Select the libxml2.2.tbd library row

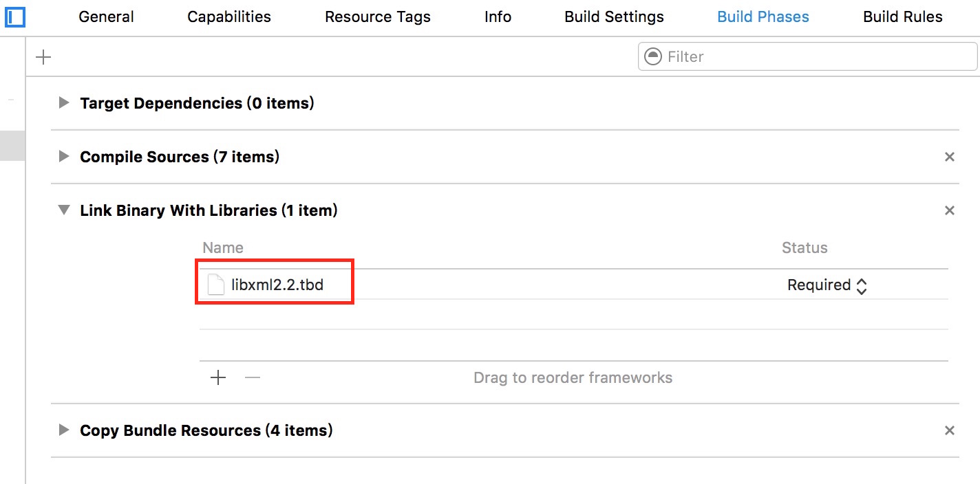(482, 285)
